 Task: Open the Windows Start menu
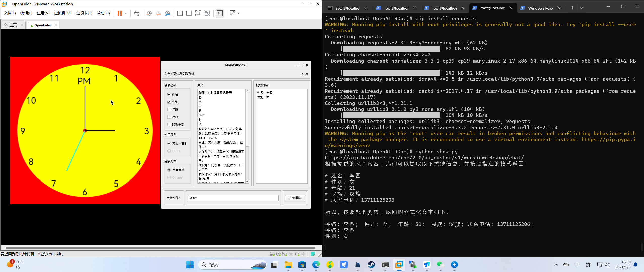tap(190, 265)
